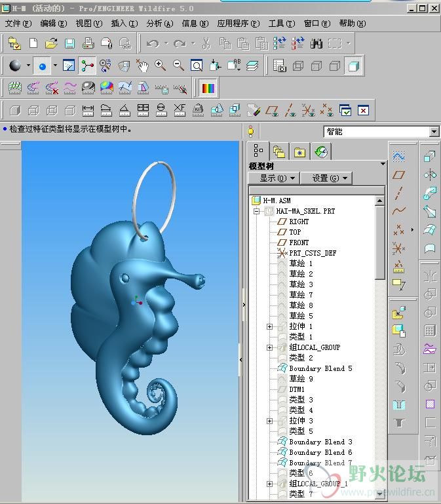441x504 pixels.
Task: Select PRT_CSYS_DEF in tree
Action: point(313,253)
